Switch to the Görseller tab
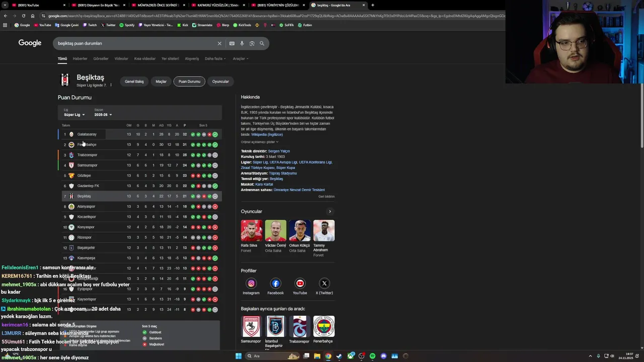 tap(101, 58)
